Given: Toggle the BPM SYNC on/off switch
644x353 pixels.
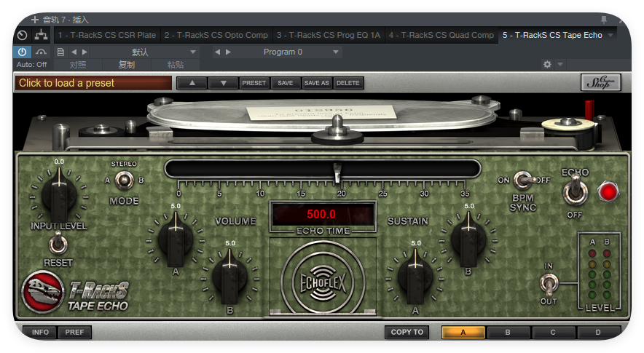Looking at the screenshot, I should (x=524, y=181).
